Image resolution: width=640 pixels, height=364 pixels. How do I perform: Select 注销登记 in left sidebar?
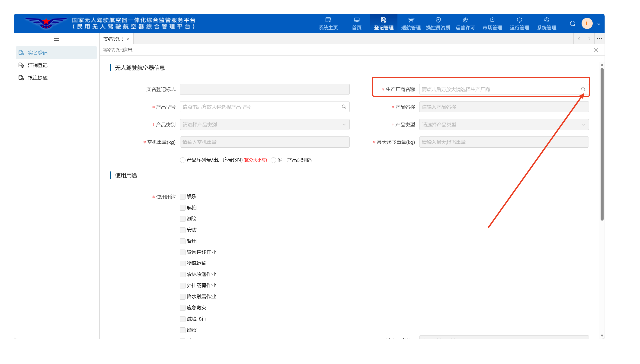point(38,65)
